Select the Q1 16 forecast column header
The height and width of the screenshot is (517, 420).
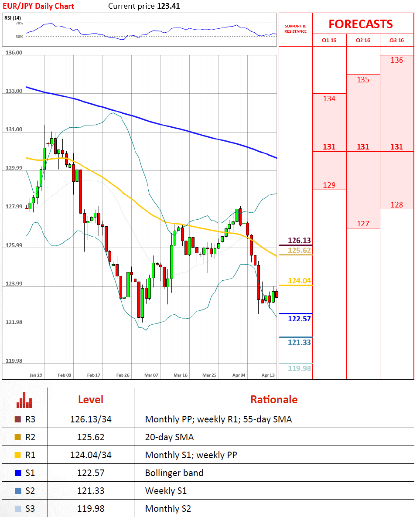[x=329, y=40]
